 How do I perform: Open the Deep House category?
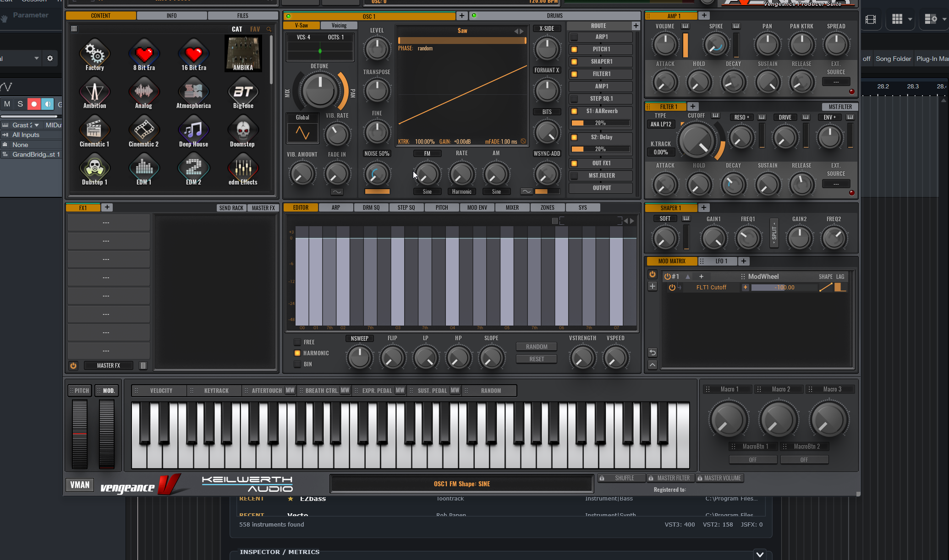point(193,131)
